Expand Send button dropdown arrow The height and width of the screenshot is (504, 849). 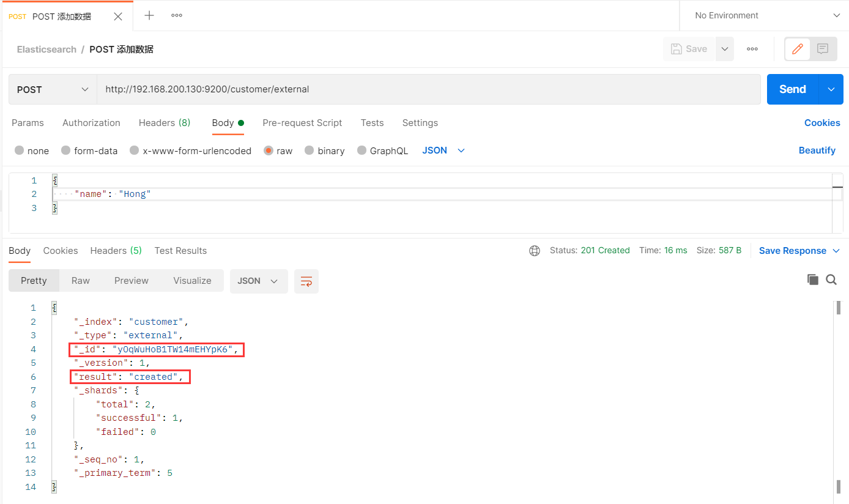(x=831, y=89)
